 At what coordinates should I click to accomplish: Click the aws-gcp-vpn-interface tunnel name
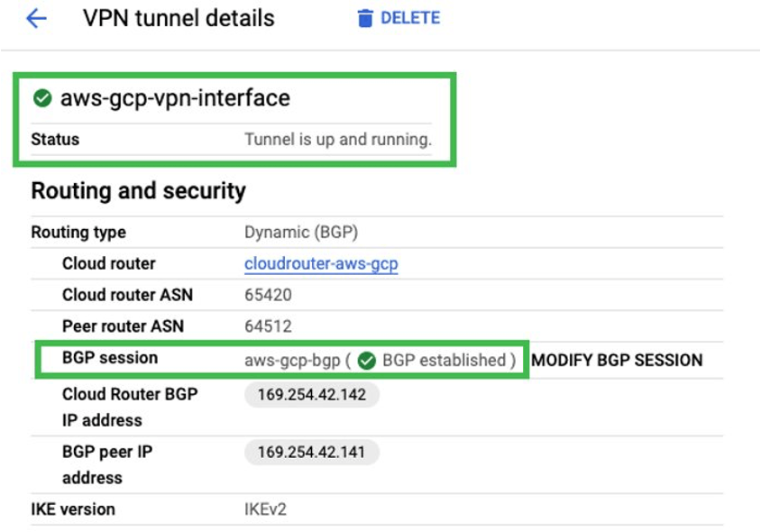pos(175,98)
